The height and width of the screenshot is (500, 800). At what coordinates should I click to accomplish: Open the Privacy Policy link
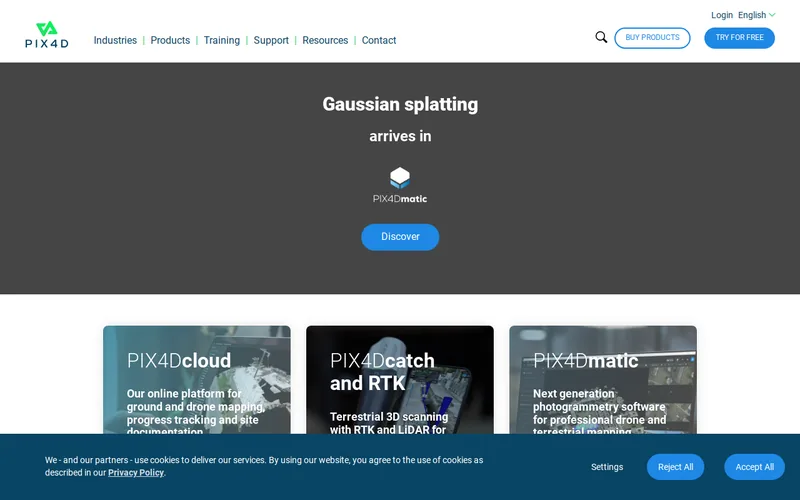(136, 472)
